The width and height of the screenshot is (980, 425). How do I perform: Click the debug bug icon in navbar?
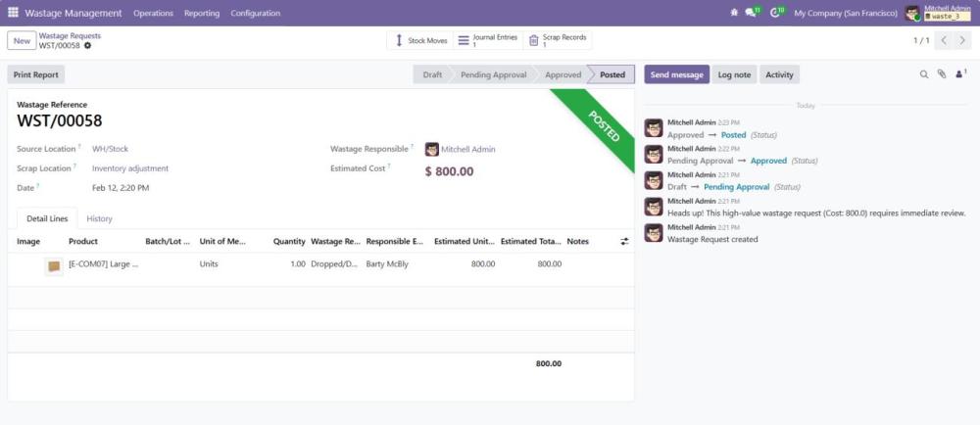pos(735,13)
